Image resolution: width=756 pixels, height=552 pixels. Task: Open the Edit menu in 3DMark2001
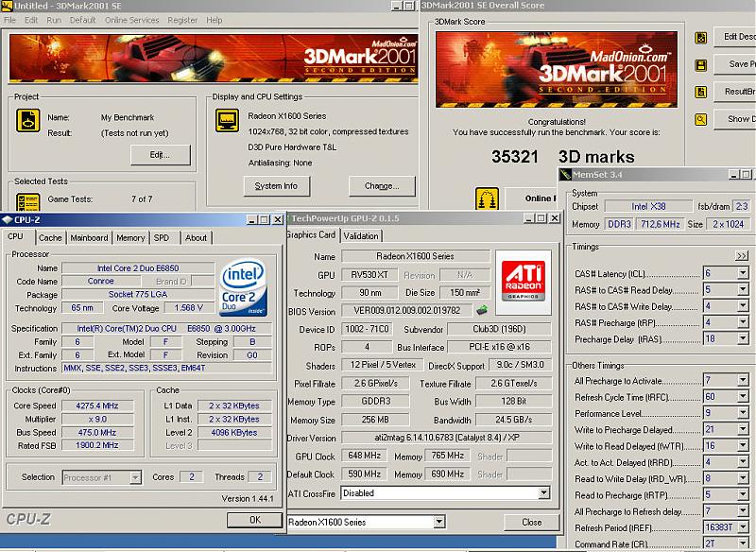(x=31, y=20)
